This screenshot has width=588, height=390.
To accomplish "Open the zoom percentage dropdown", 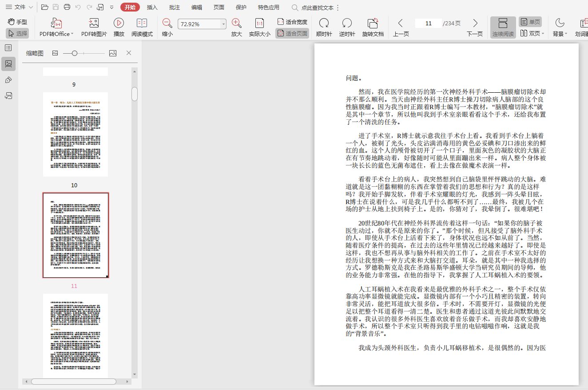I will tap(223, 24).
